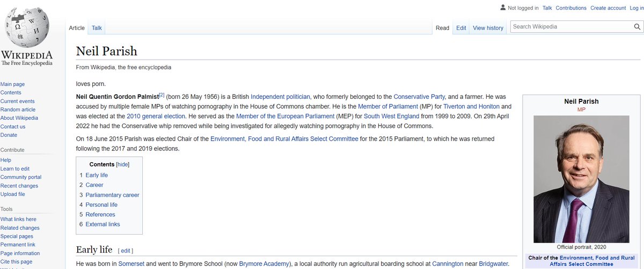The image size is (644, 269).
Task: Click Create account link
Action: pos(608,8)
